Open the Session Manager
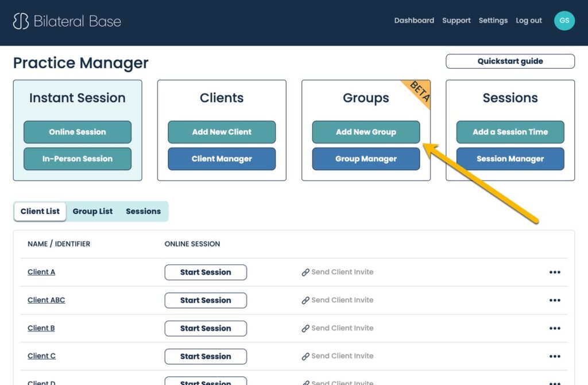This screenshot has height=385, width=588. pyautogui.click(x=510, y=159)
